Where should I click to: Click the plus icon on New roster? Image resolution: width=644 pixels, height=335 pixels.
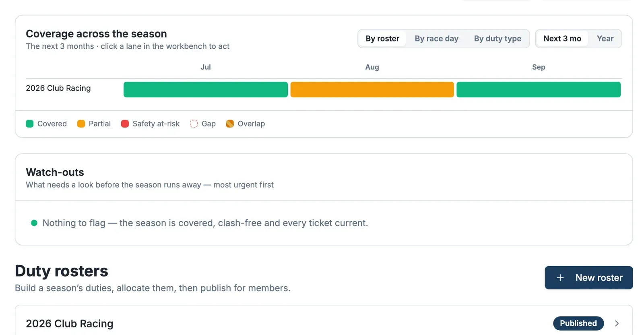[x=560, y=278]
